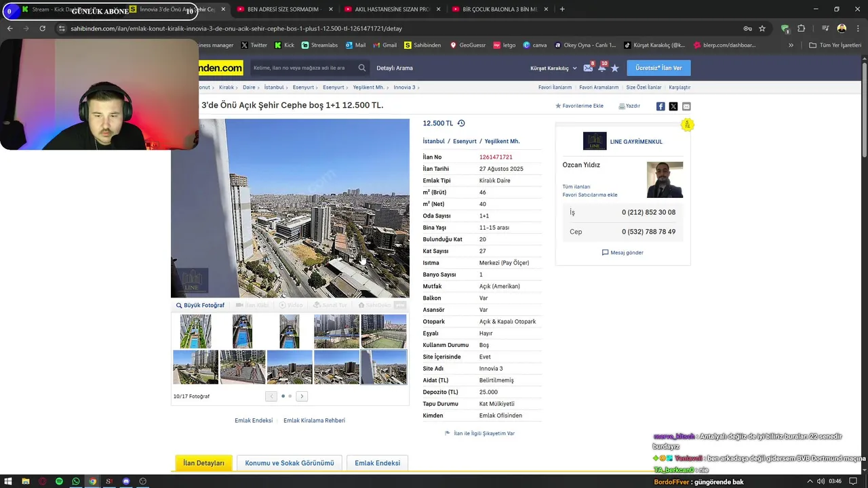The image size is (868, 488).
Task: Switch to BEN ADRESİ SIZE SORMADIM YouTube tab
Action: (286, 9)
